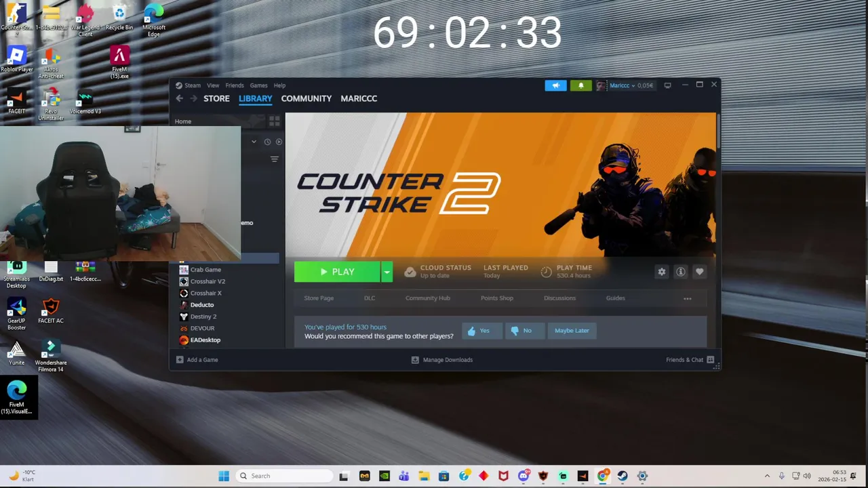The image size is (868, 488).
Task: Expand the more options ellipsis menu
Action: coord(688,298)
